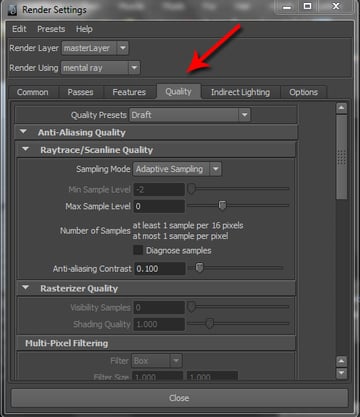Close the window with the X button
The height and width of the screenshot is (417, 360).
point(336,7)
